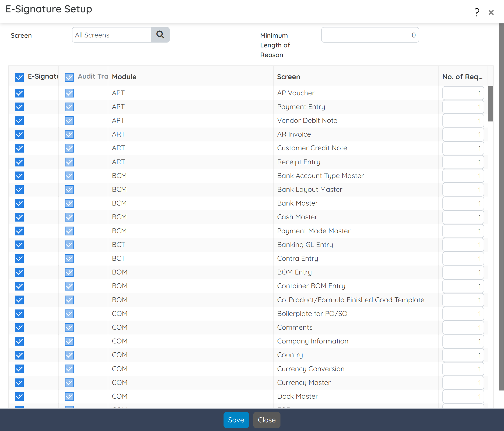Click the Close button

(x=267, y=420)
